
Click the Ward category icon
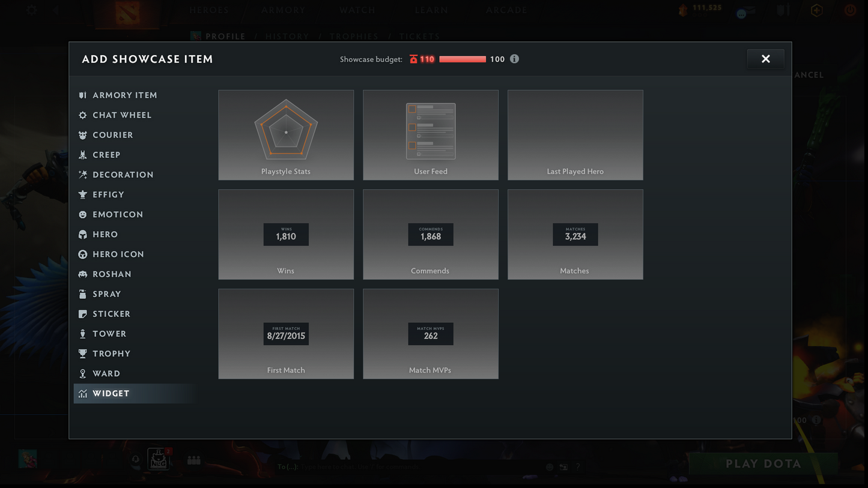pyautogui.click(x=83, y=373)
